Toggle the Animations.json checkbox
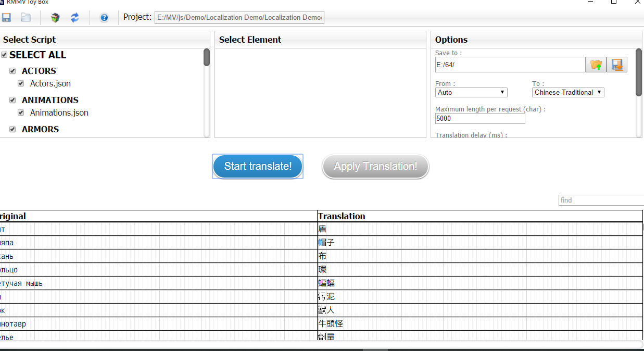 pyautogui.click(x=21, y=112)
